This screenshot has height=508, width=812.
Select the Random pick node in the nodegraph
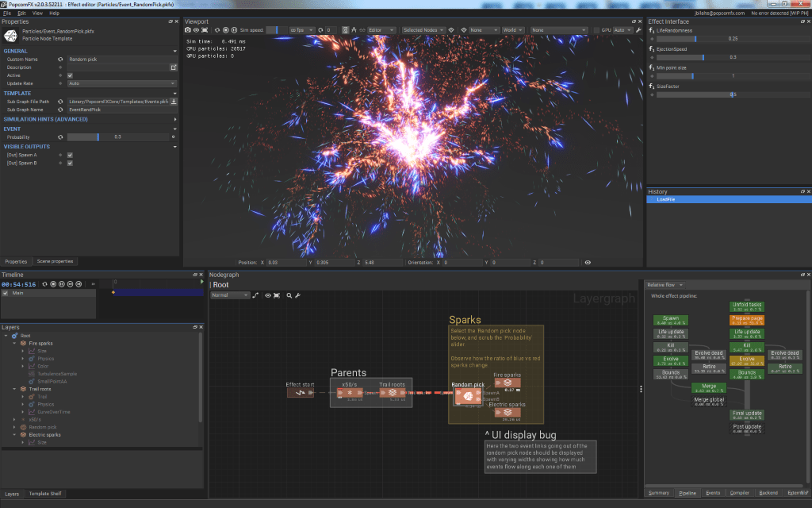tap(468, 394)
